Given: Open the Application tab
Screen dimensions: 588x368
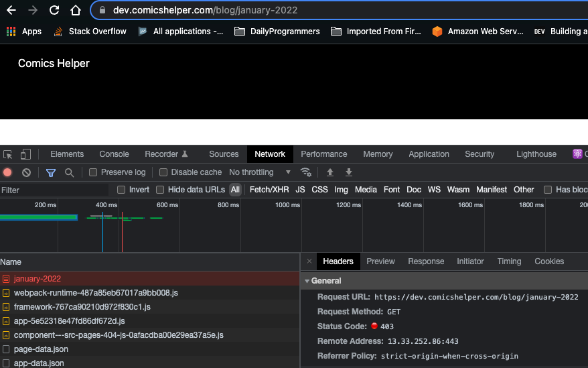Looking at the screenshot, I should (x=429, y=154).
